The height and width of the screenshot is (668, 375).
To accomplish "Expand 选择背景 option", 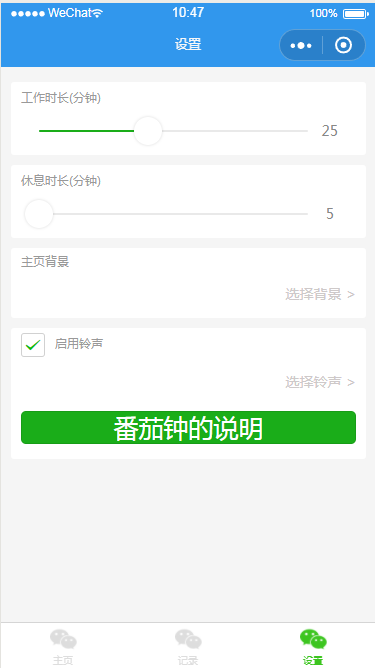I will (x=320, y=294).
